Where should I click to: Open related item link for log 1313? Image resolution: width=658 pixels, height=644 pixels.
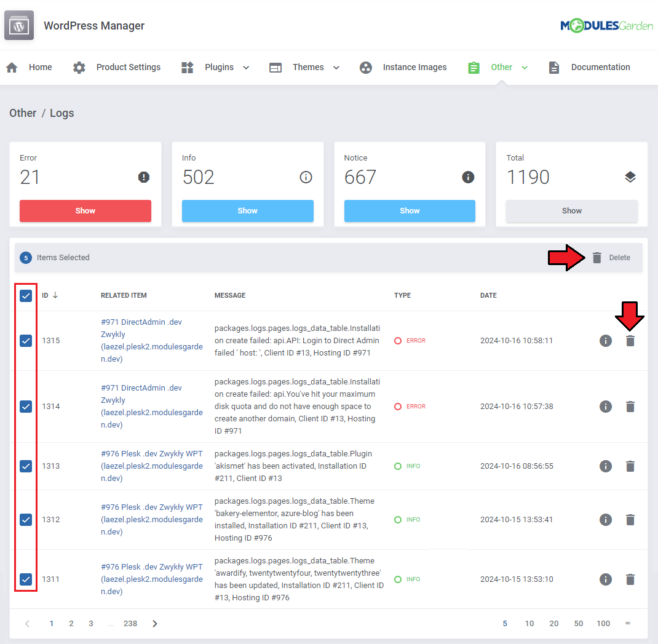click(x=151, y=466)
